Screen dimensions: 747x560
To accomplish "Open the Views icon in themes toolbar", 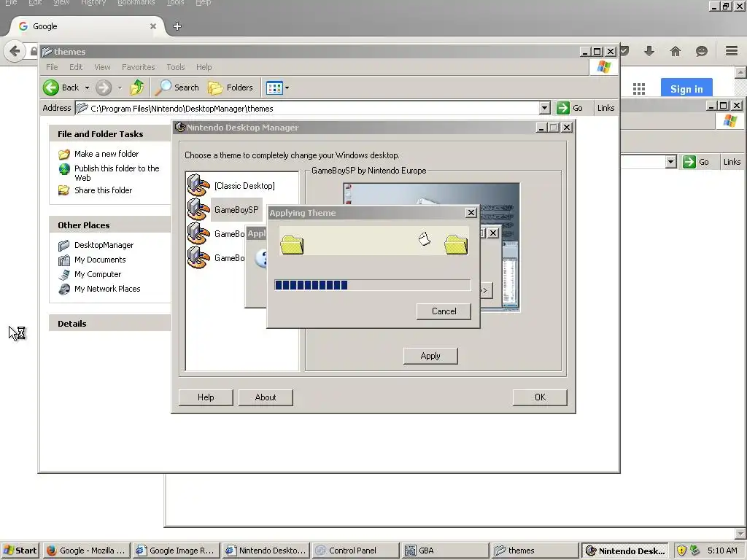I will tap(274, 87).
